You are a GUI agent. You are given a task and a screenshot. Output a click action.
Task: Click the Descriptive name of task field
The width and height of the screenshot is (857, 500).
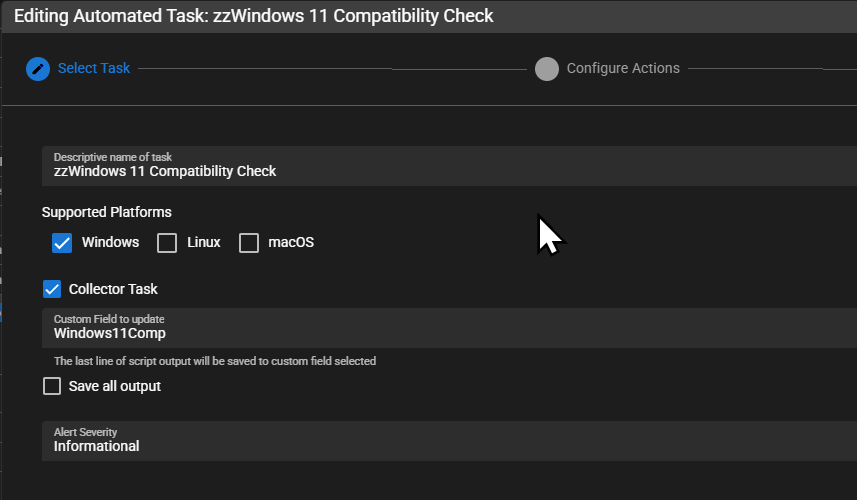pos(449,166)
